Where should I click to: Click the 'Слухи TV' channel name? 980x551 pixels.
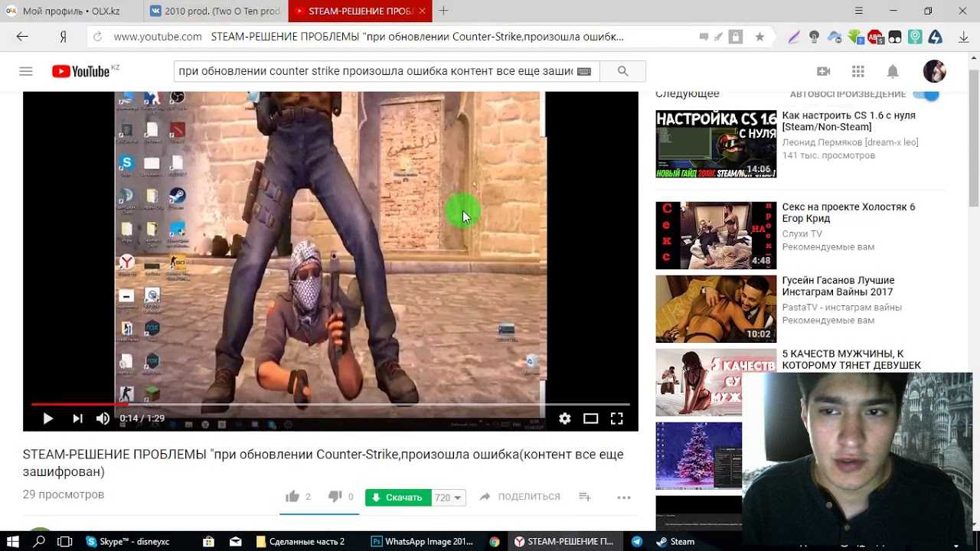coord(802,234)
